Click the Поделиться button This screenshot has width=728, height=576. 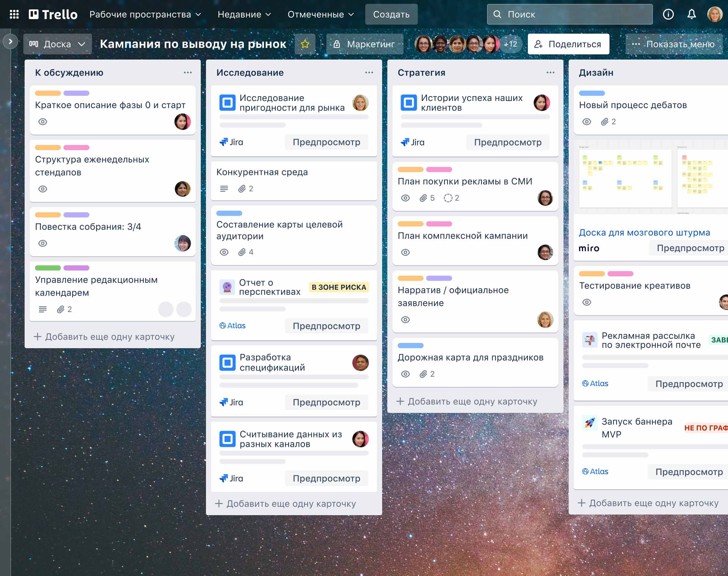coord(568,44)
